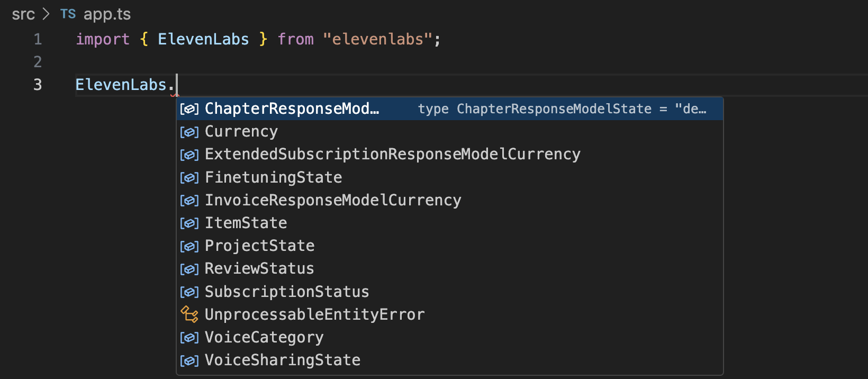Click the src breadcrumb folder
This screenshot has width=868, height=379.
tap(23, 14)
